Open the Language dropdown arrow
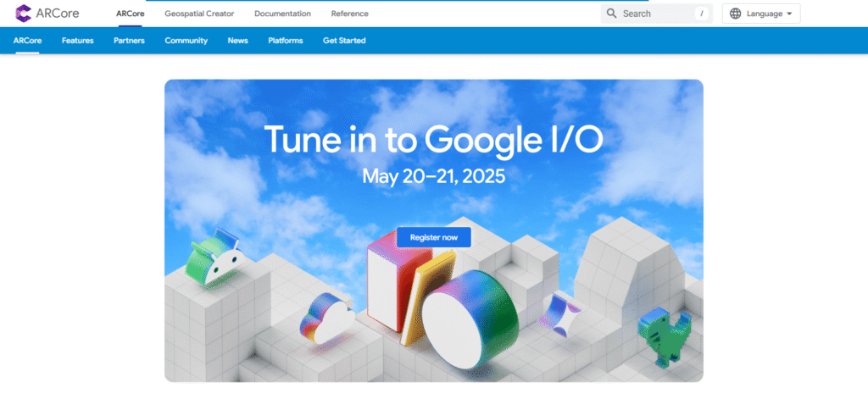Image resolution: width=868 pixels, height=410 pixels. click(789, 14)
